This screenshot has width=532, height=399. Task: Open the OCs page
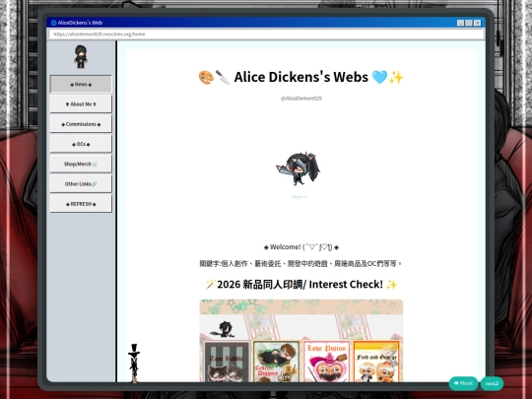tap(81, 144)
